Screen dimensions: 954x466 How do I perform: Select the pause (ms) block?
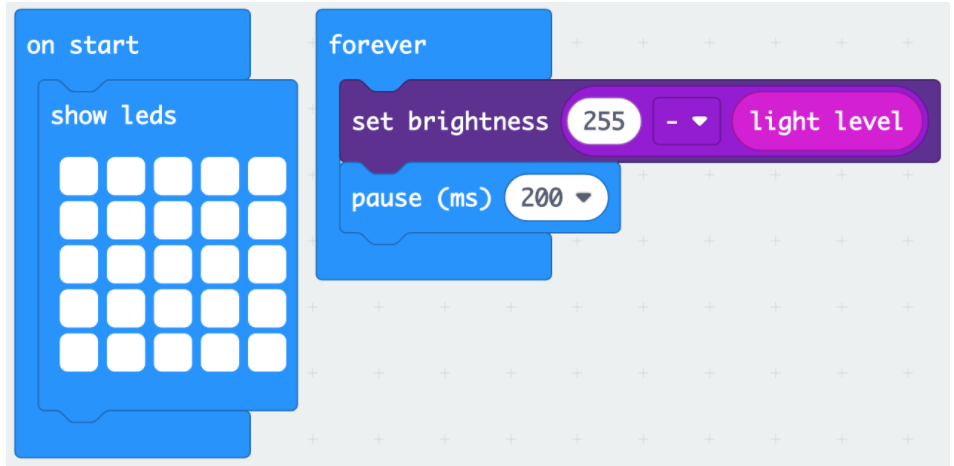click(x=422, y=198)
